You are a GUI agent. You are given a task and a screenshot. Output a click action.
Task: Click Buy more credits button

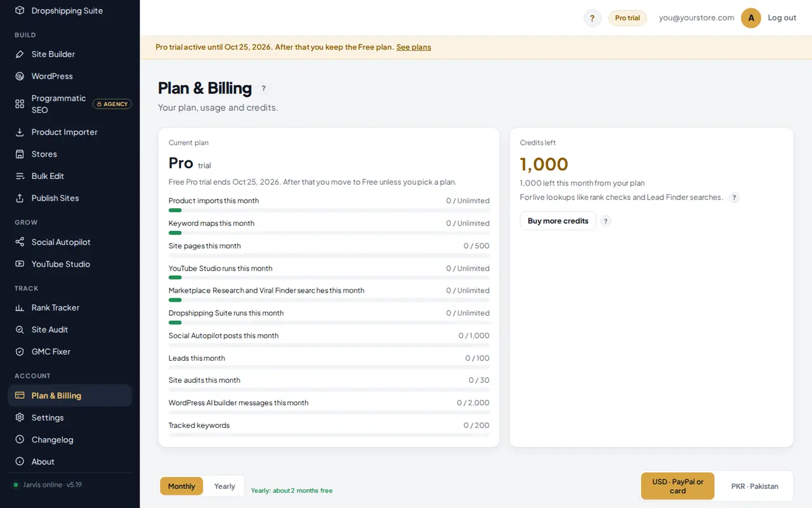pyautogui.click(x=558, y=221)
